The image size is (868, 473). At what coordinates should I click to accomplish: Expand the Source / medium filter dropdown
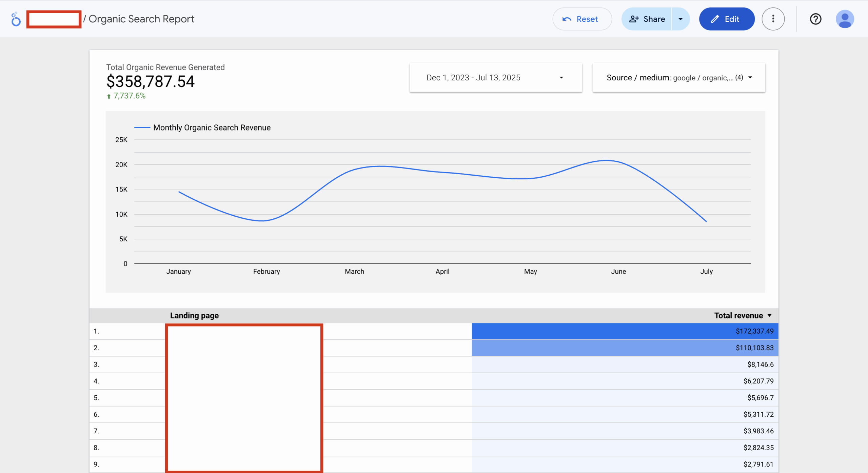679,78
